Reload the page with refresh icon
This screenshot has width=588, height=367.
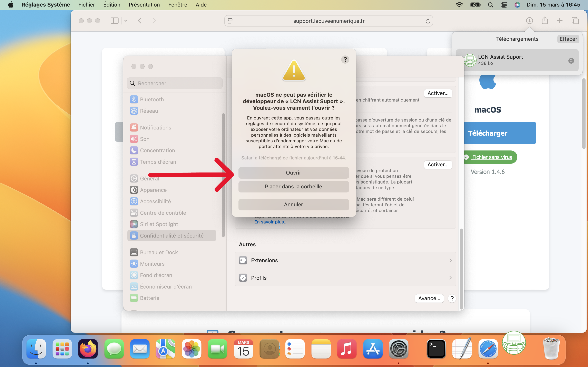[x=428, y=21]
